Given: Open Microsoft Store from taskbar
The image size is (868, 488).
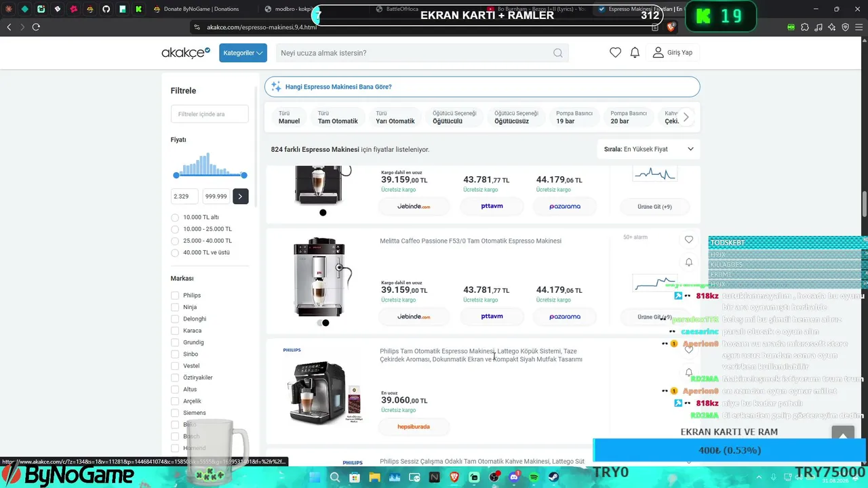Looking at the screenshot, I should click(355, 477).
